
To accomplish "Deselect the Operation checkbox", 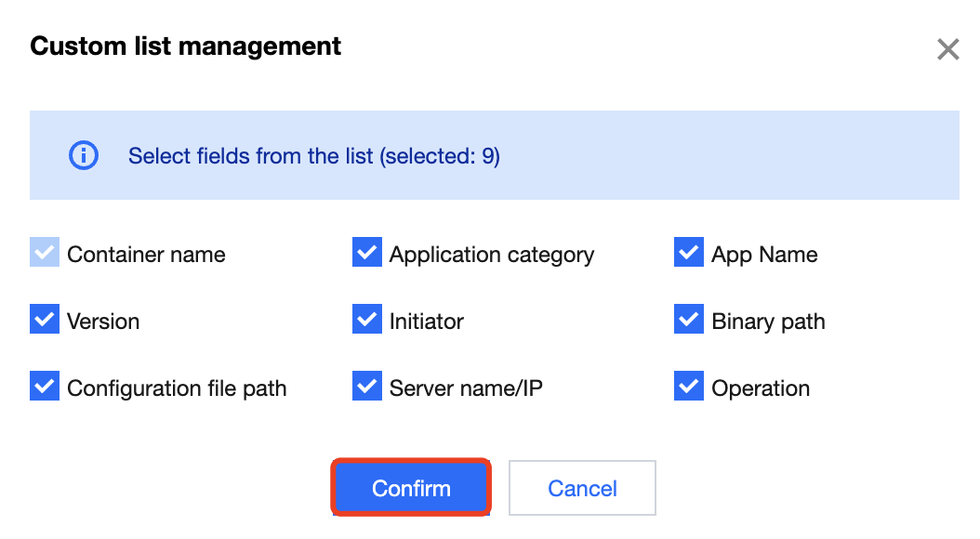I will [x=689, y=387].
